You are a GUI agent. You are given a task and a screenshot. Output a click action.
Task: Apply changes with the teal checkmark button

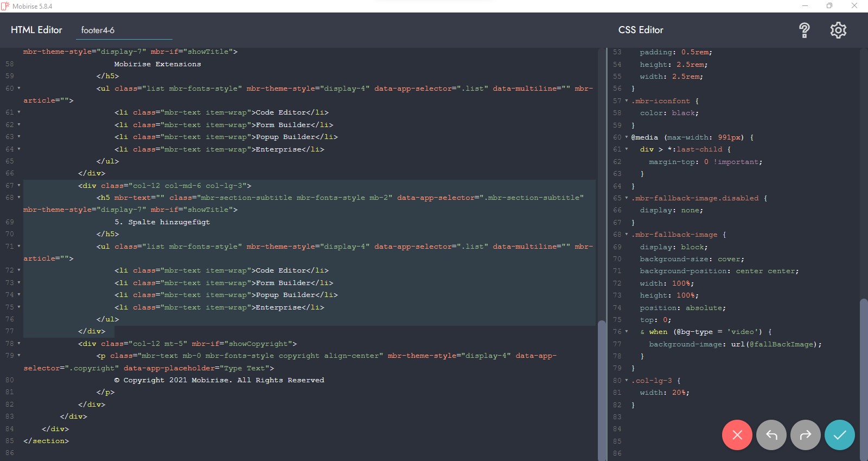[839, 435]
